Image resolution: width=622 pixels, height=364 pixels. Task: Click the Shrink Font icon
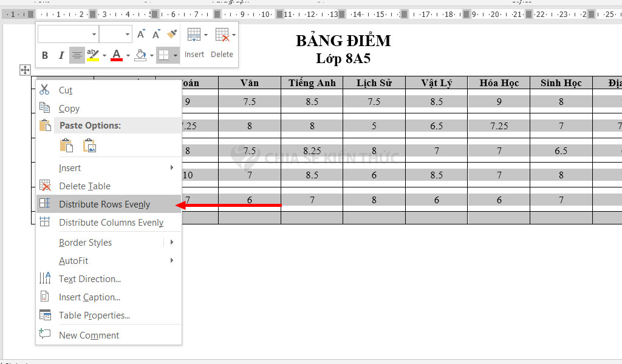[157, 35]
